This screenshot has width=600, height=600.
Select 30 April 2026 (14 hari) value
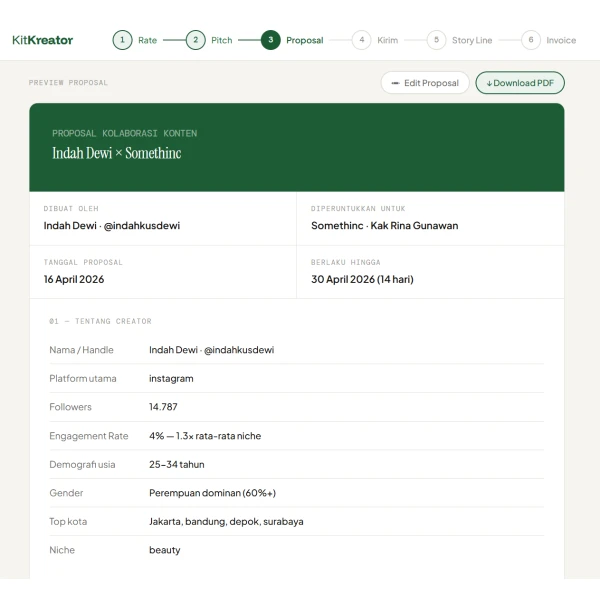(362, 279)
